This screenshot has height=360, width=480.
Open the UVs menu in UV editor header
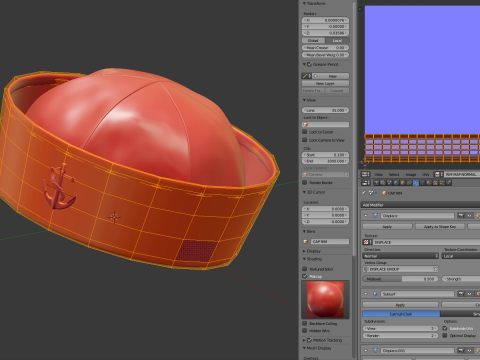click(426, 174)
